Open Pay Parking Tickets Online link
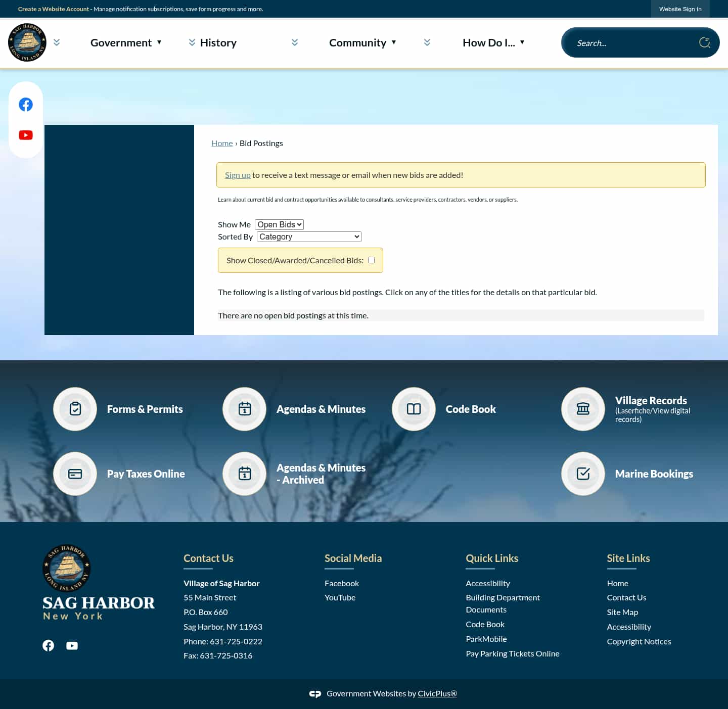Viewport: 728px width, 709px height. click(x=512, y=653)
